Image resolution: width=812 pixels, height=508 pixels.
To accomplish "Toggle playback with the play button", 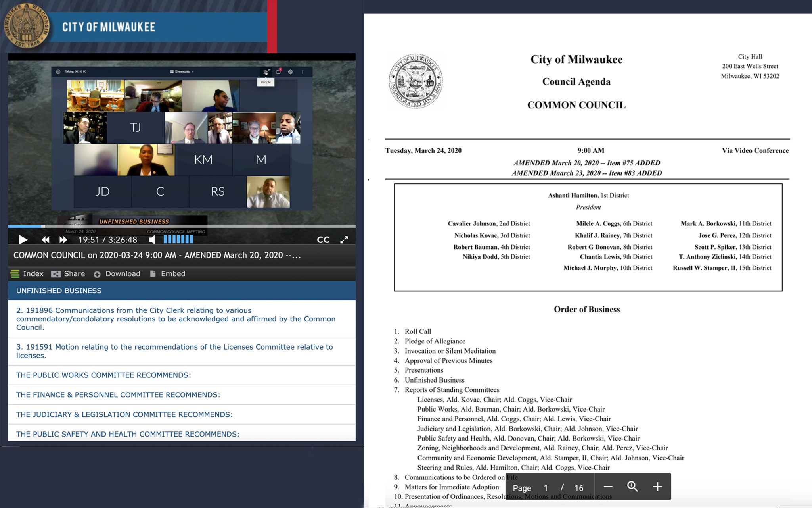I will pos(23,240).
